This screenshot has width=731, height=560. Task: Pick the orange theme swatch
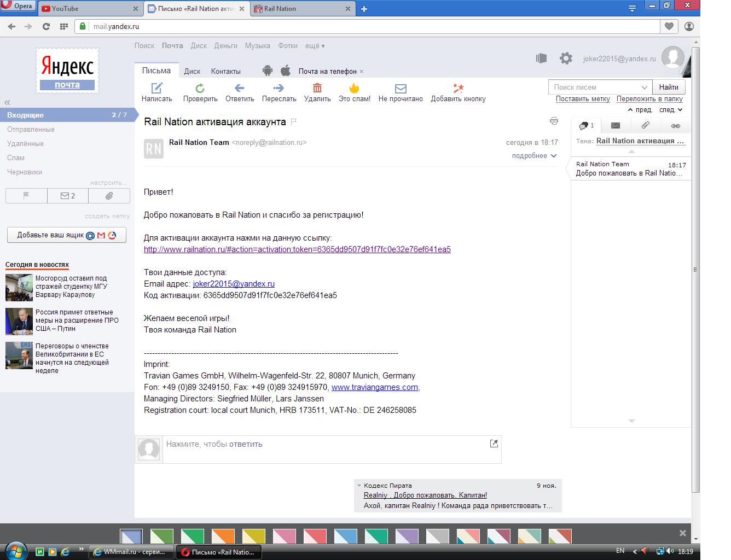[x=223, y=536]
